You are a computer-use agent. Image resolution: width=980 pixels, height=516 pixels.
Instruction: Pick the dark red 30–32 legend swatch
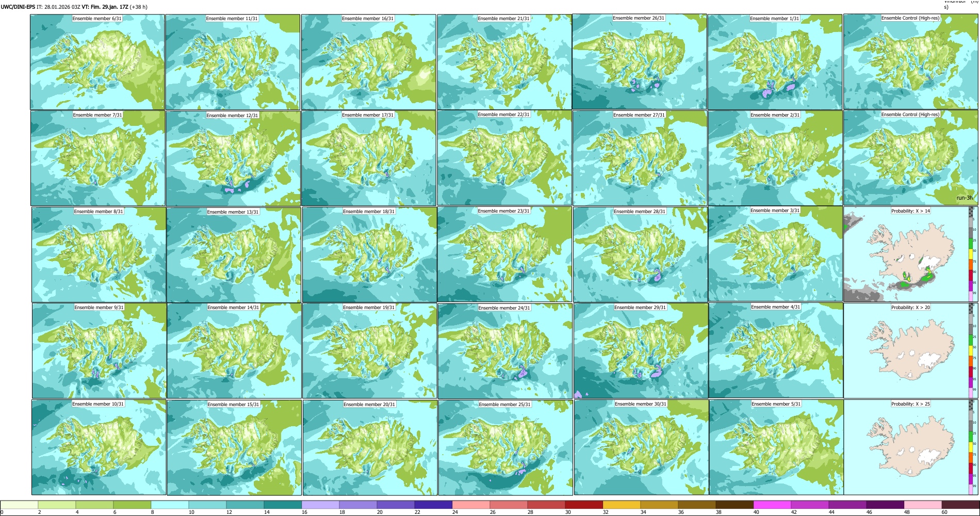click(x=584, y=505)
